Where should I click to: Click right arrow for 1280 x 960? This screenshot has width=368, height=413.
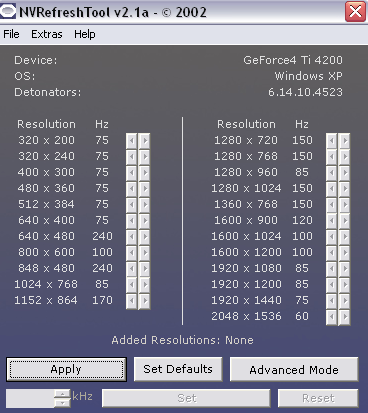(344, 173)
